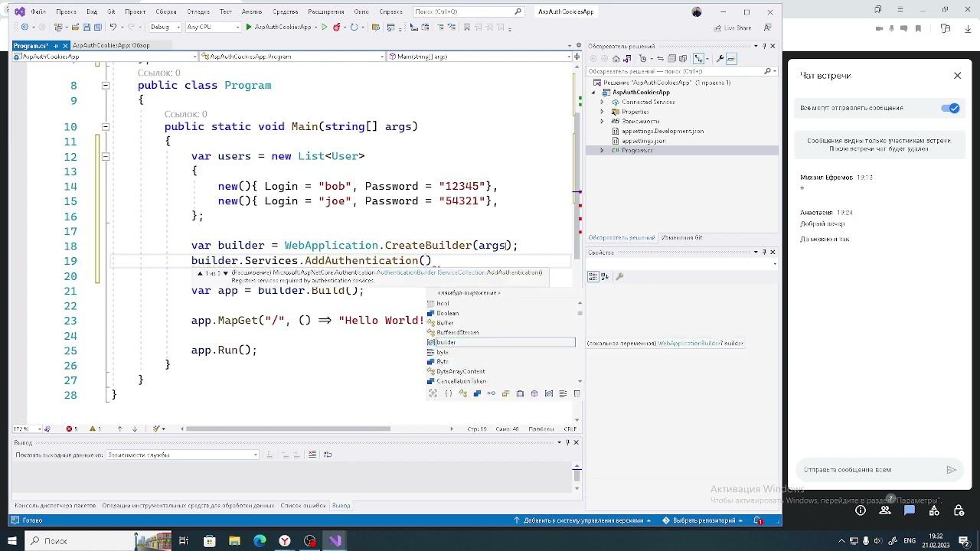Toggle 'everyone can send messages' switch
Screen dimensions: 980x551
[x=950, y=108]
